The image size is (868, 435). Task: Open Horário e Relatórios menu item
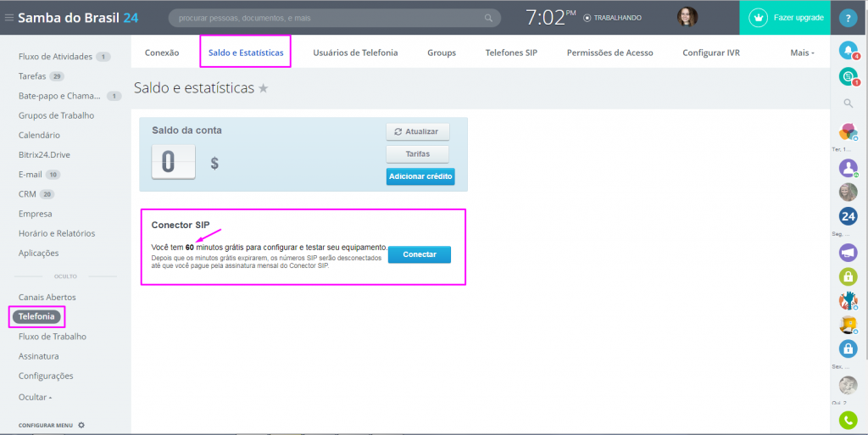[x=57, y=233]
